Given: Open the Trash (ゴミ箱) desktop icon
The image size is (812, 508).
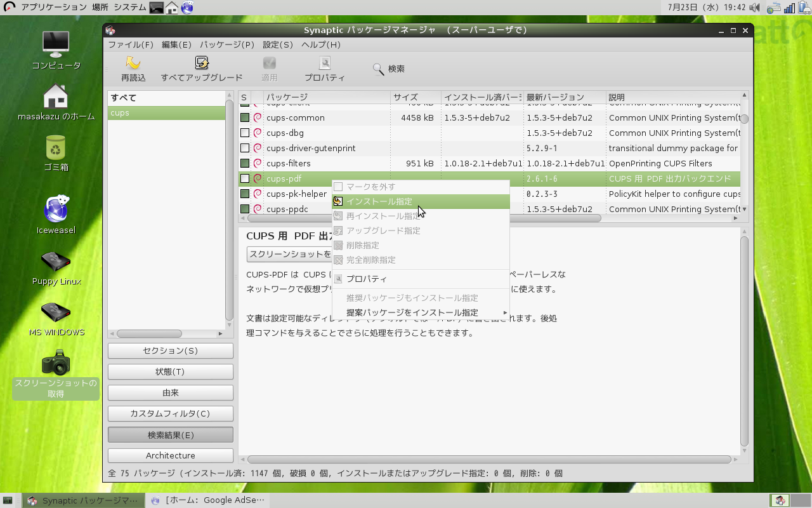Looking at the screenshot, I should click(56, 153).
